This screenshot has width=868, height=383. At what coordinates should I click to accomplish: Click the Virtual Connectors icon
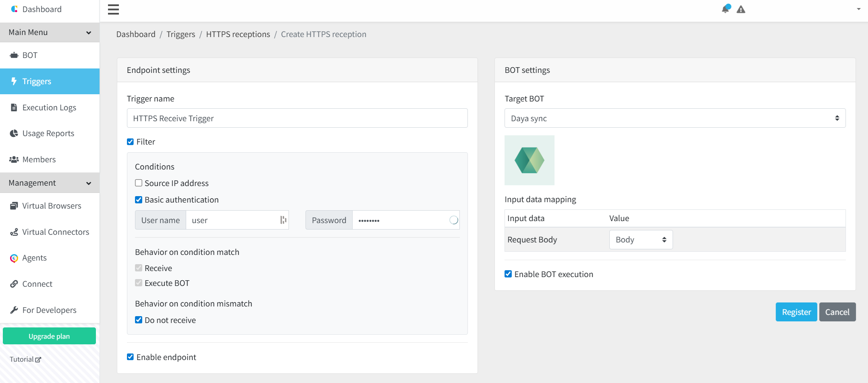pos(14,232)
